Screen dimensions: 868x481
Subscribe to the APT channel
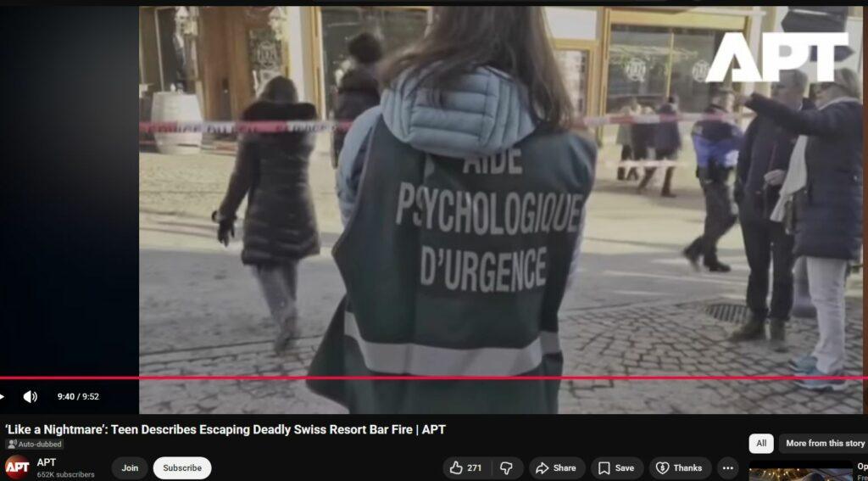click(182, 467)
